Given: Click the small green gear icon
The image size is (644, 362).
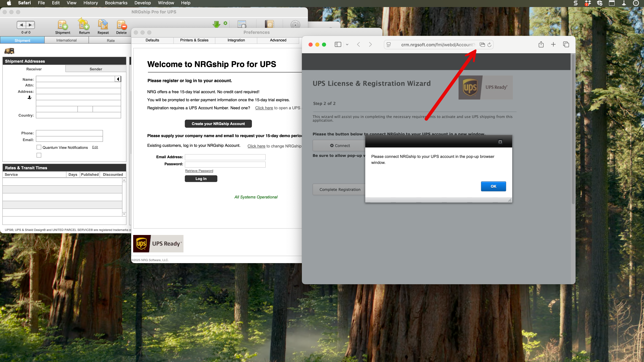Looking at the screenshot, I should coord(226,23).
